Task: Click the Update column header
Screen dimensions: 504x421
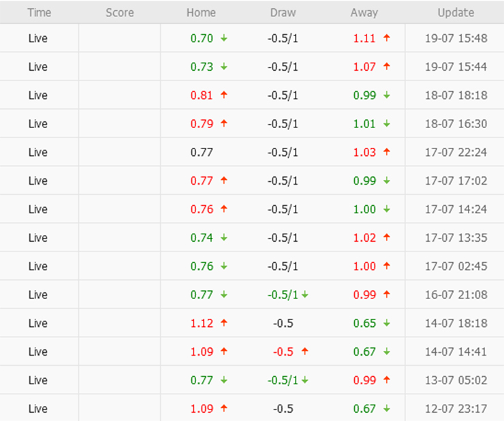Action: [x=456, y=12]
